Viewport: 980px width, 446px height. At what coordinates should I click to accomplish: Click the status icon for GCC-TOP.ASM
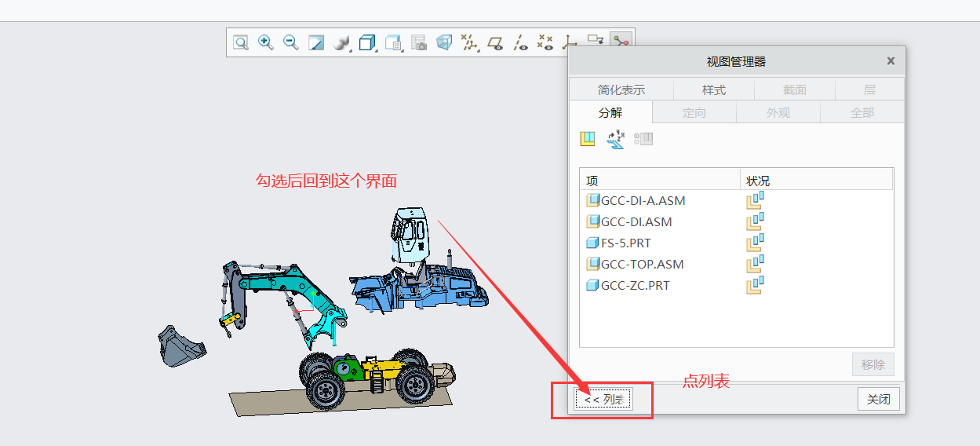coord(755,264)
